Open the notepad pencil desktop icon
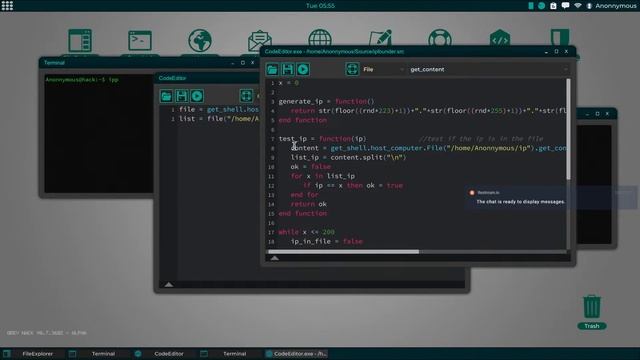The height and width of the screenshot is (360, 640). point(380,38)
